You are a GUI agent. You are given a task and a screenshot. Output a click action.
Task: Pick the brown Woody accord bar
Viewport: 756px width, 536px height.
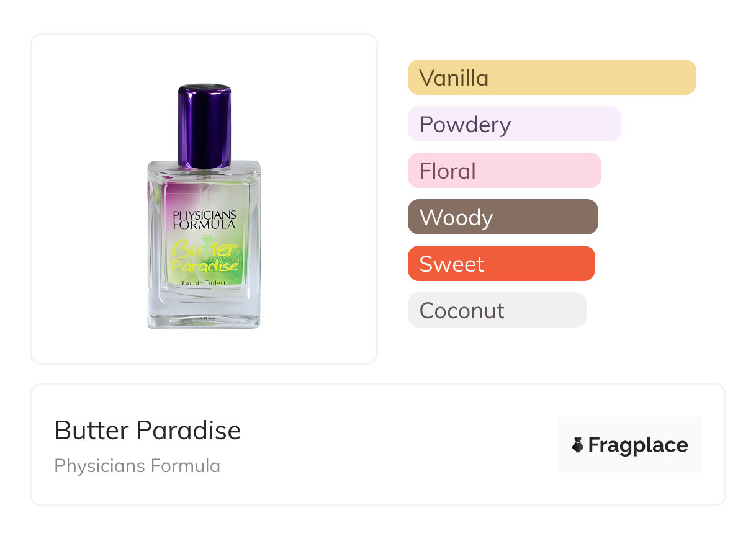[503, 217]
